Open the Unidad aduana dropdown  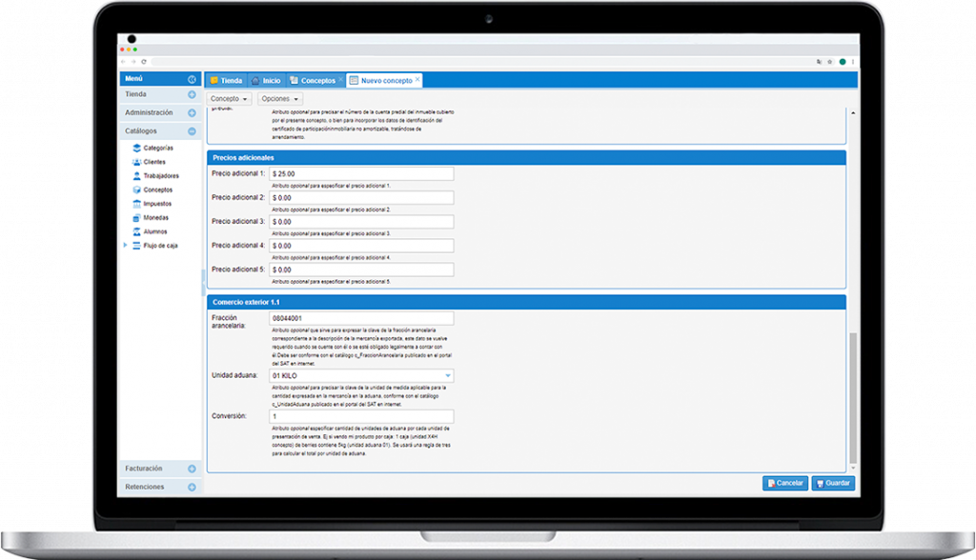[x=448, y=376]
